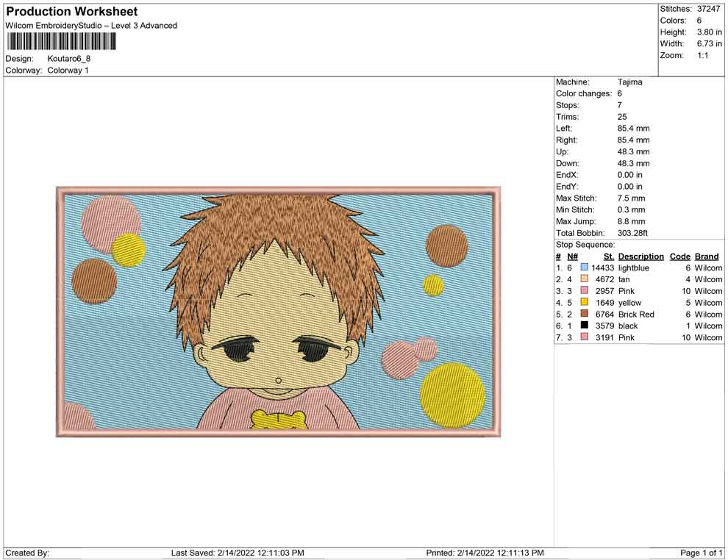Click the width value '6.73 in'

(709, 43)
